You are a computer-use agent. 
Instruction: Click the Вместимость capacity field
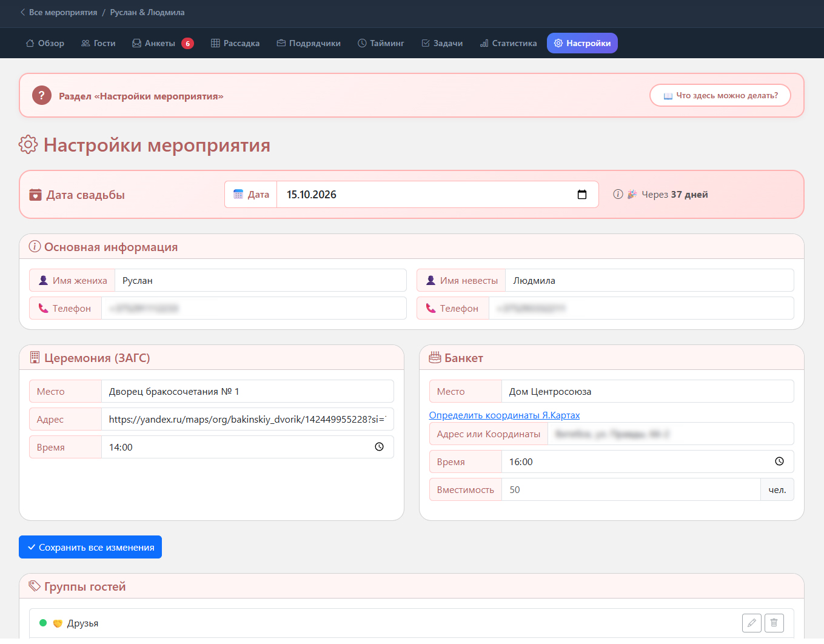[631, 489]
